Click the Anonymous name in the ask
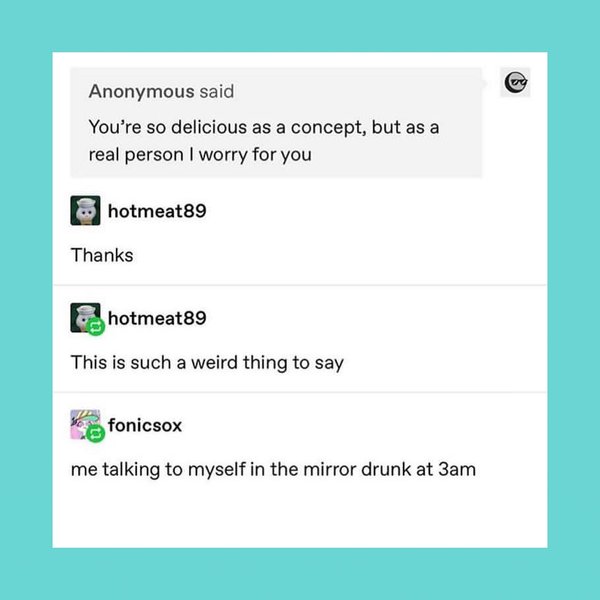 tap(141, 92)
